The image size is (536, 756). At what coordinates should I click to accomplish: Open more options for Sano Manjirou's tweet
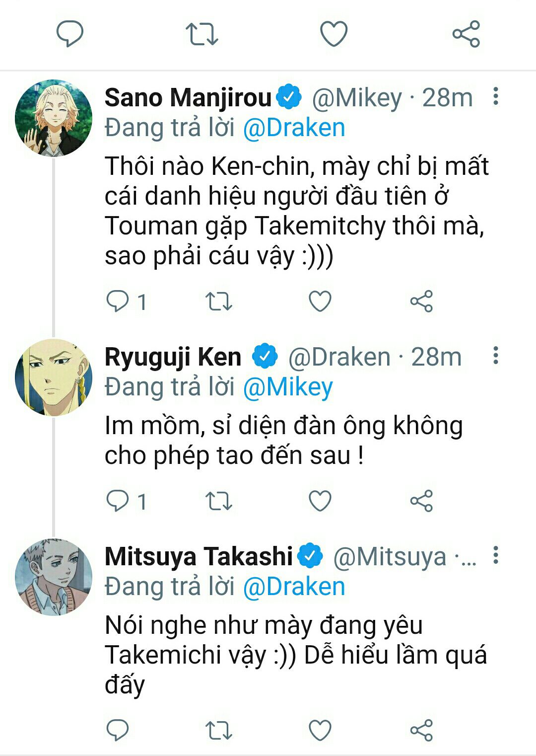[495, 97]
